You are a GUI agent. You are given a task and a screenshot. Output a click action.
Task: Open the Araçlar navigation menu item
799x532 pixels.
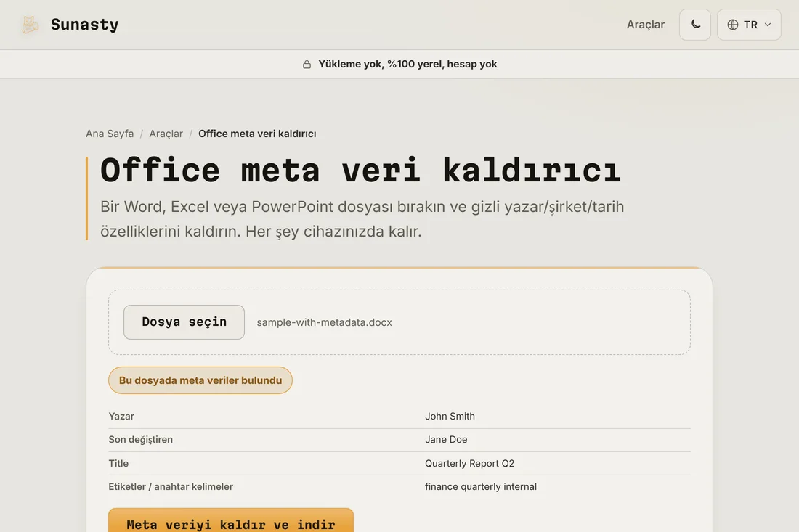pyautogui.click(x=645, y=25)
